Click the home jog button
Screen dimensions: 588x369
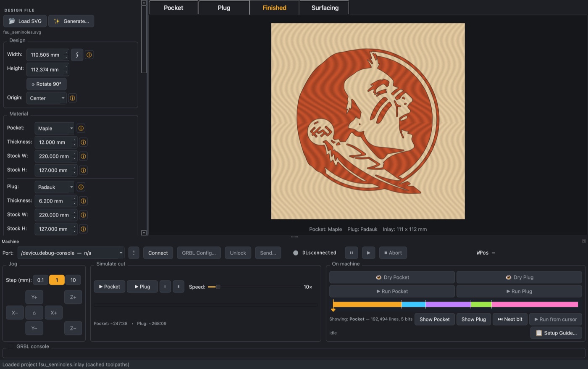click(34, 313)
